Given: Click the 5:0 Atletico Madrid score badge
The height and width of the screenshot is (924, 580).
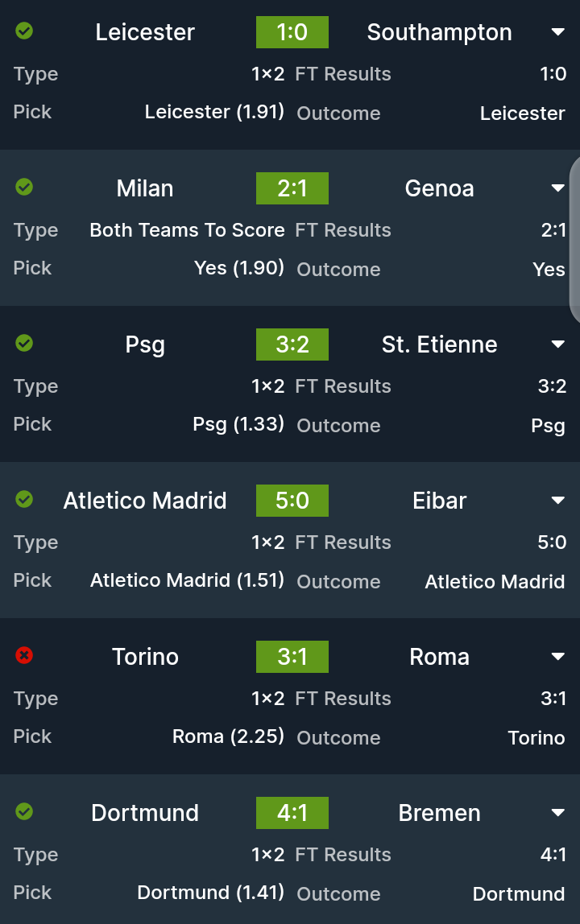Looking at the screenshot, I should coord(292,501).
